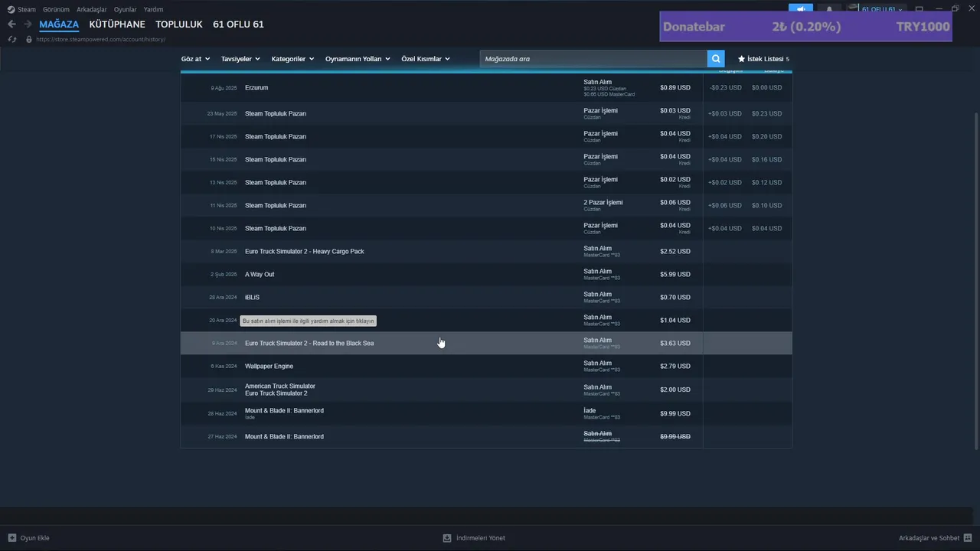980x551 pixels.
Task: Open Mount & Blade II Bannerlord 27 Haz purchase
Action: point(486,437)
